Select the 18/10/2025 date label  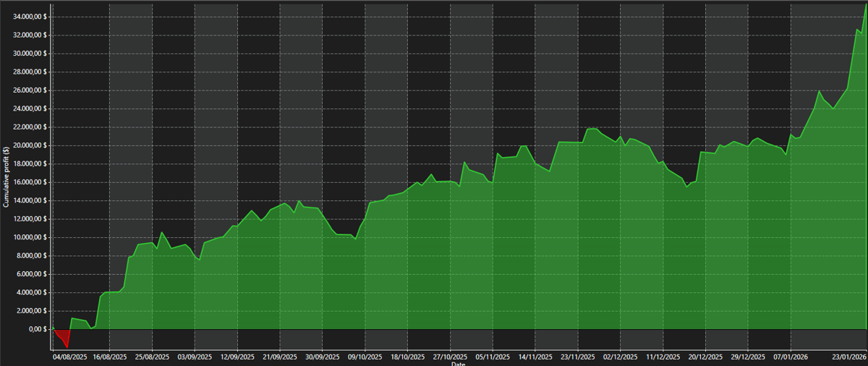coord(408,357)
